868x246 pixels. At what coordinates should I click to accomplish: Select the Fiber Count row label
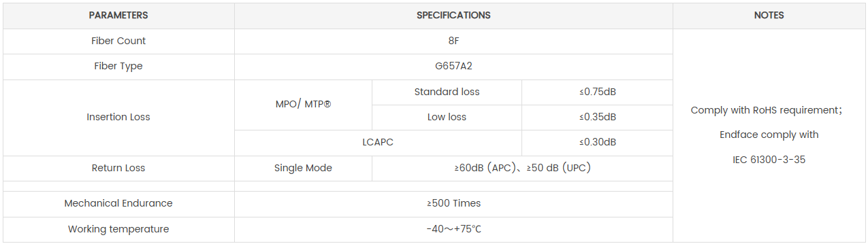(118, 41)
